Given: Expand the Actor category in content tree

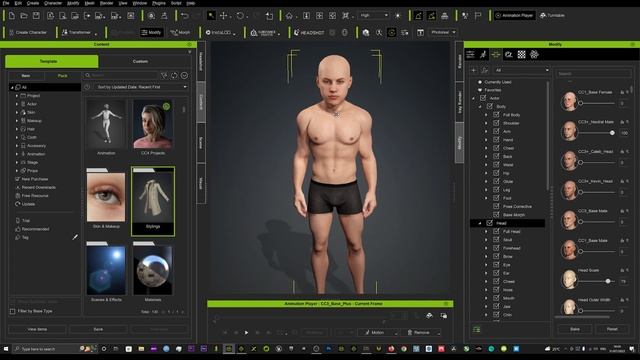Looking at the screenshot, I should click(17, 104).
